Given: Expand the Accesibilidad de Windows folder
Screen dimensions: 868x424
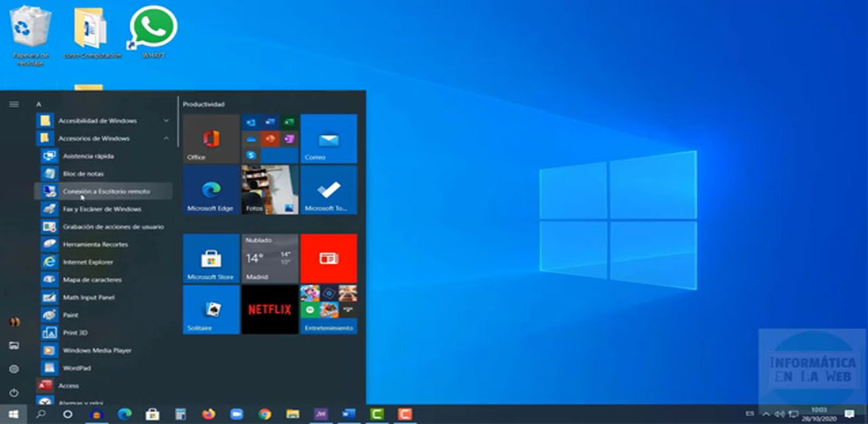Looking at the screenshot, I should point(103,120).
